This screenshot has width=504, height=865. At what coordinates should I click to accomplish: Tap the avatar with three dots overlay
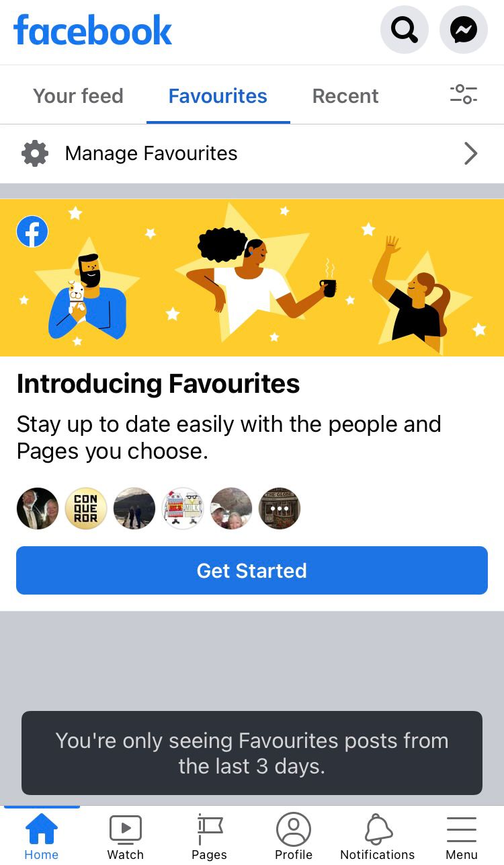280,509
